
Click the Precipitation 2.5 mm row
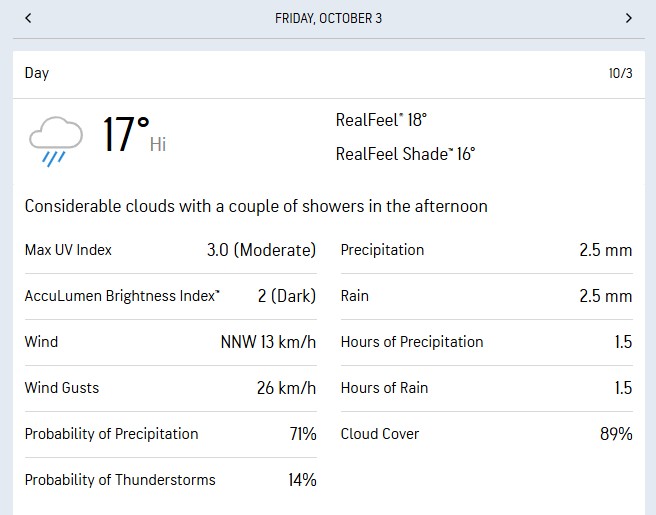point(486,250)
